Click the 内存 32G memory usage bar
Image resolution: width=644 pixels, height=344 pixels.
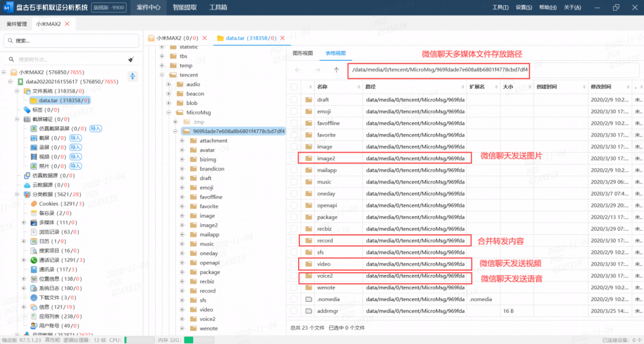199,340
